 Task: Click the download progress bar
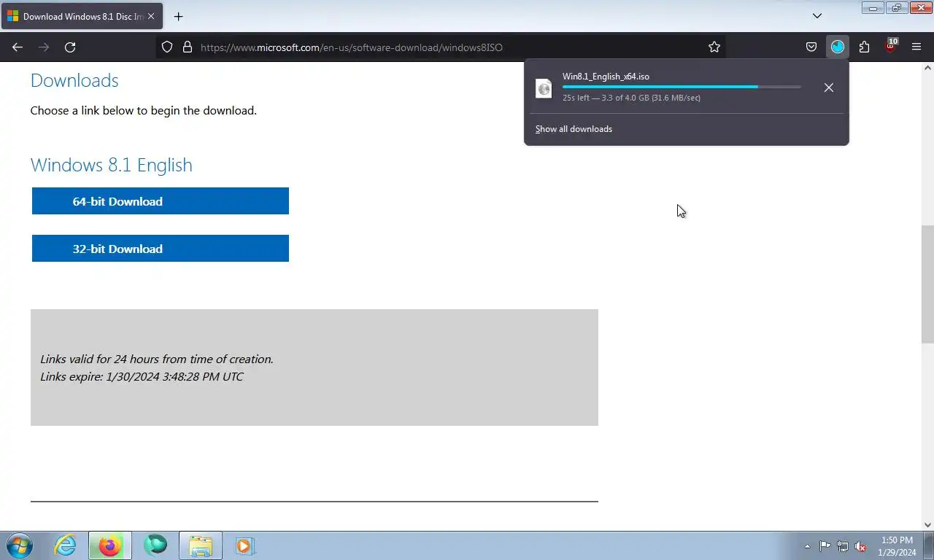682,87
